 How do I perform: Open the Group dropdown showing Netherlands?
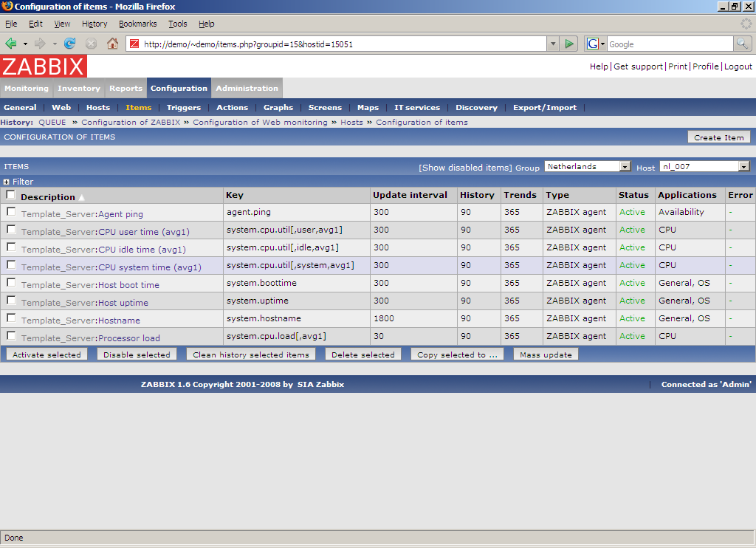coord(588,166)
